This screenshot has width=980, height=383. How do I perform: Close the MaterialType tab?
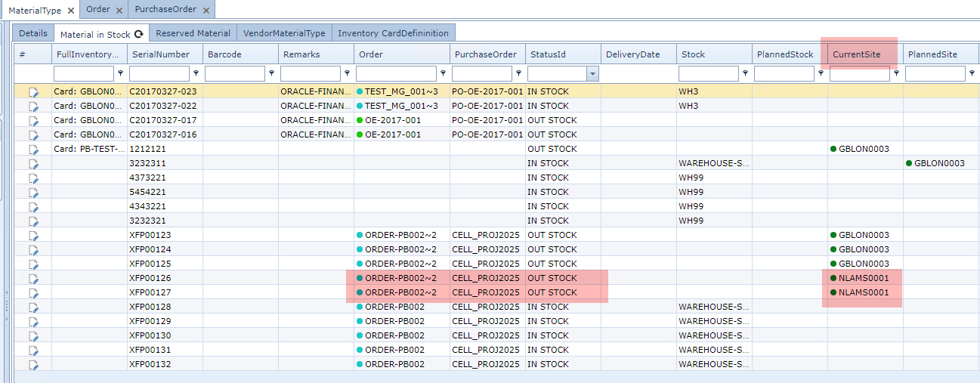tap(71, 11)
